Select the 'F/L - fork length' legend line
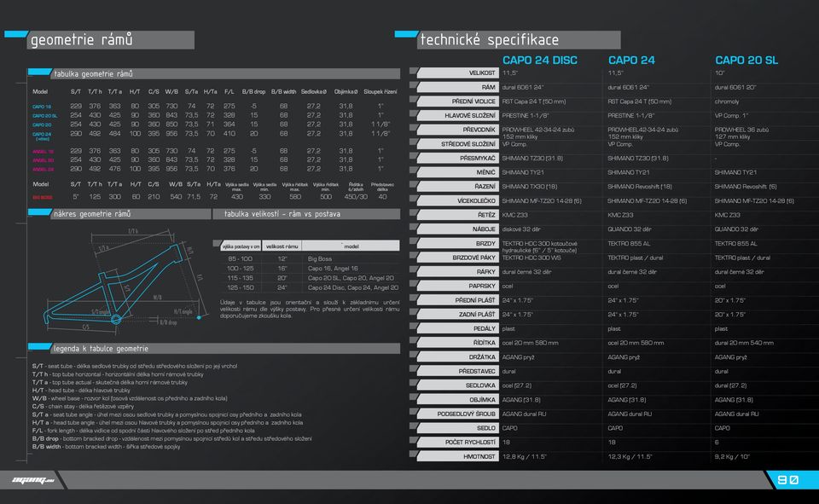819x504 pixels. click(143, 431)
